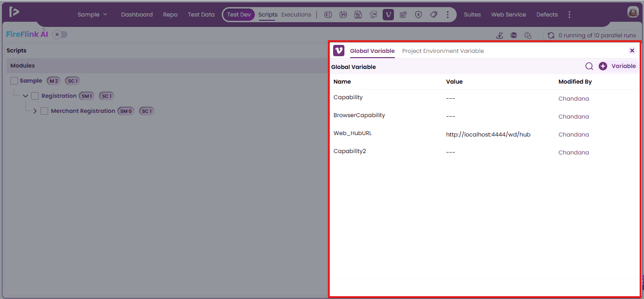
Task: Open the Repo menu
Action: pyautogui.click(x=170, y=15)
